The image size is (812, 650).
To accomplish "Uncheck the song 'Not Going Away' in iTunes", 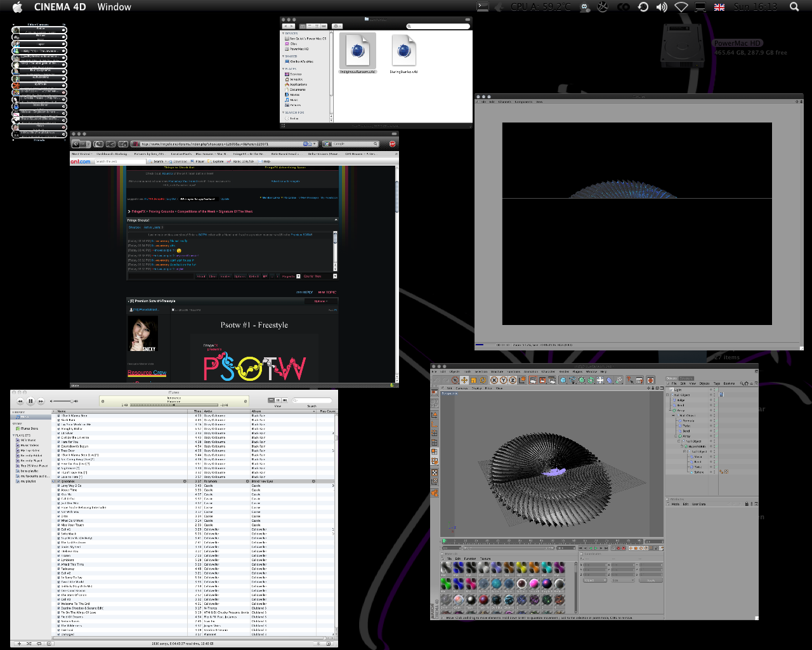I will (x=58, y=460).
